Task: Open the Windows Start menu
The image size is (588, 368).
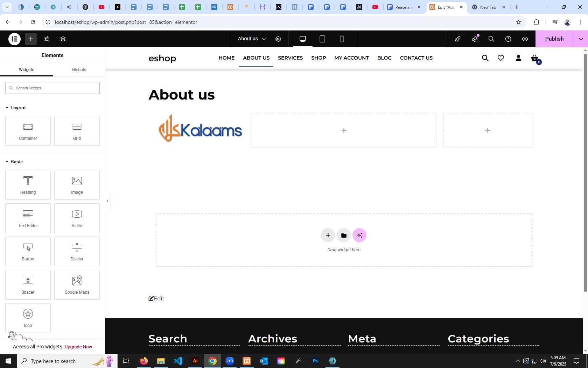Action: pos(8,361)
